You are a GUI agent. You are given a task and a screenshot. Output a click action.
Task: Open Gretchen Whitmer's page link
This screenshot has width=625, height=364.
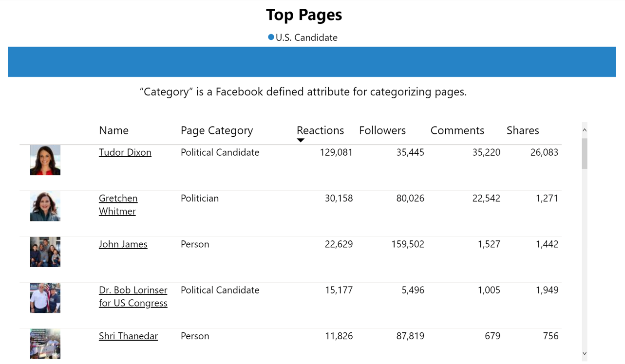(118, 204)
